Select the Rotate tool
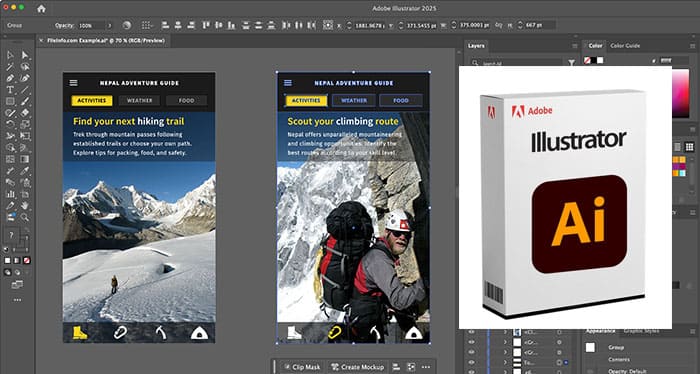 click(x=10, y=125)
